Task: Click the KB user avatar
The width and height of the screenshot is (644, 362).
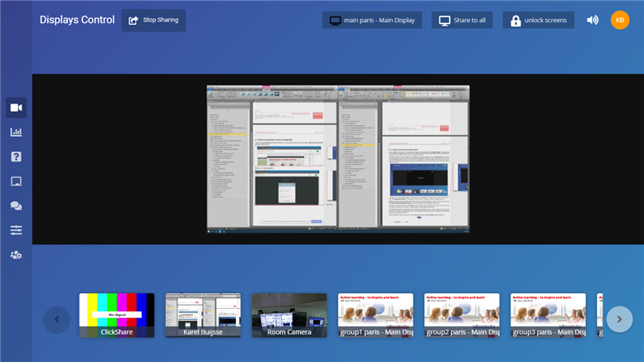Action: (x=620, y=20)
